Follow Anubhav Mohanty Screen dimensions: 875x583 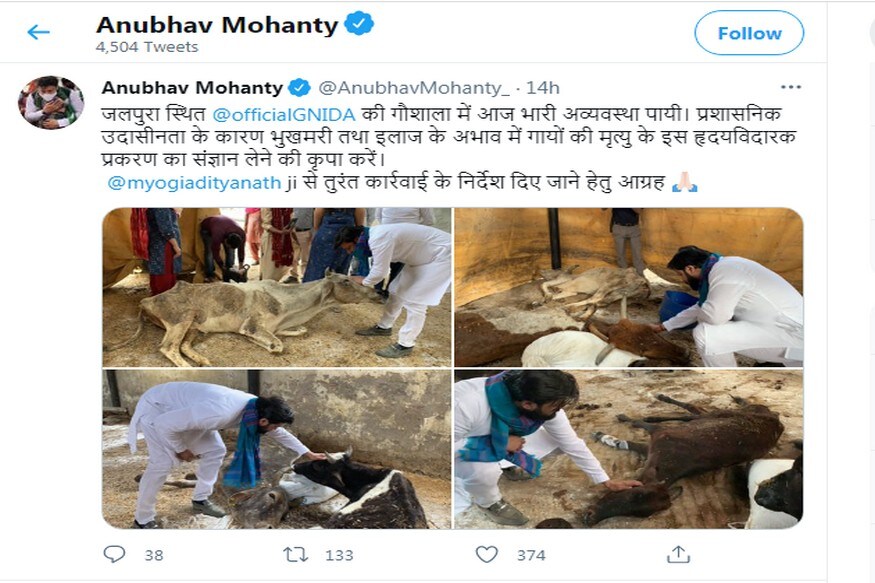(x=748, y=33)
